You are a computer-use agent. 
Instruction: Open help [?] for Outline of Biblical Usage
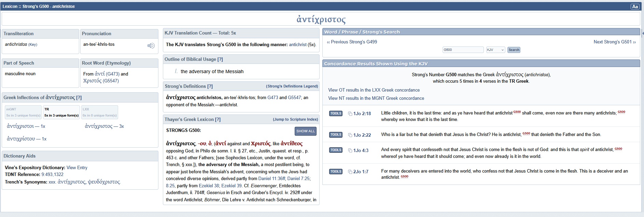[x=220, y=59]
